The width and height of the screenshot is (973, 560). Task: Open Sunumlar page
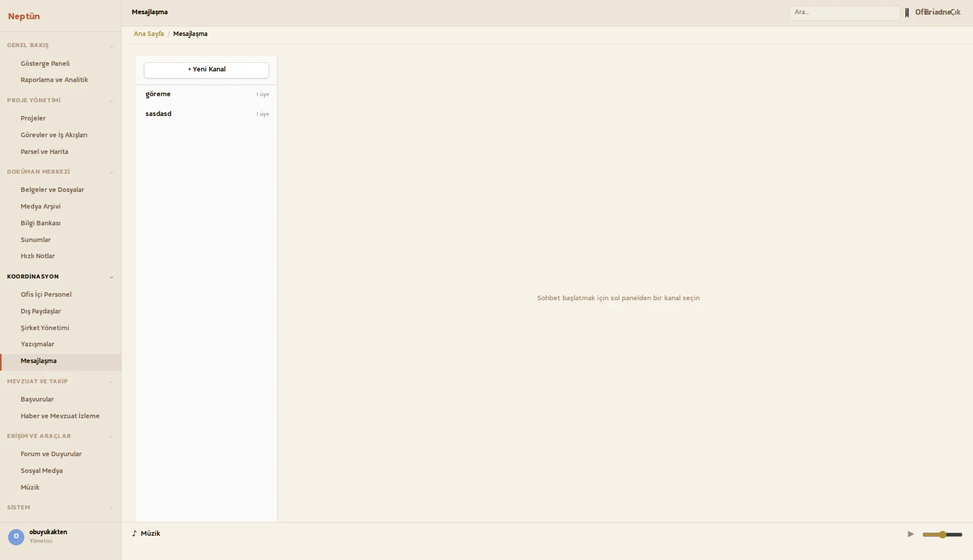61,239
